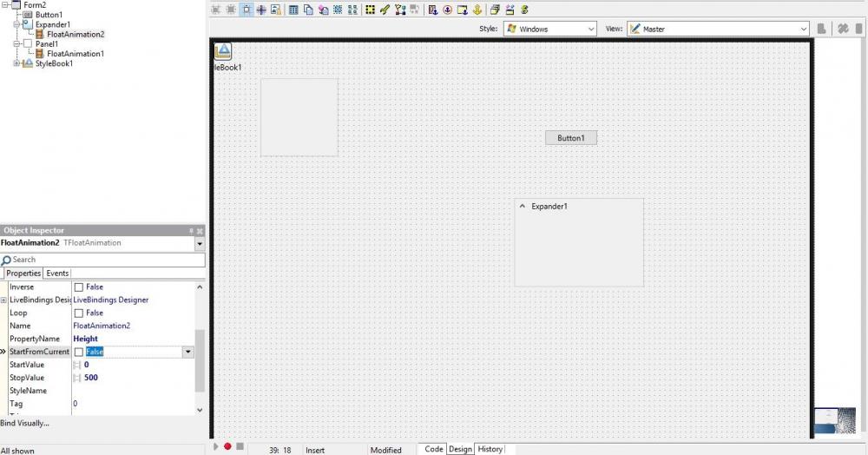868x455 pixels.
Task: Collapse the Panel1 tree node
Action: (16, 43)
